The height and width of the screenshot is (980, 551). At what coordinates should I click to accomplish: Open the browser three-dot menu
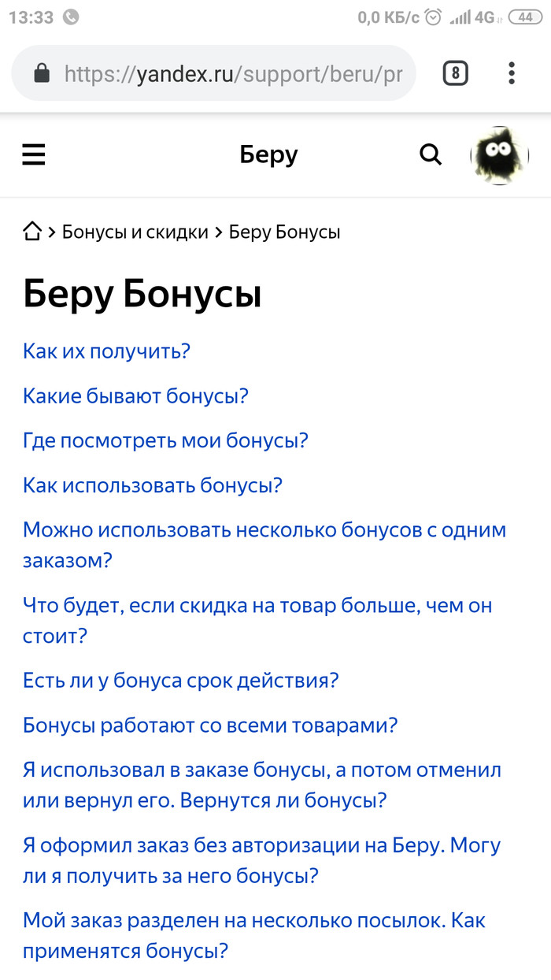(x=512, y=74)
